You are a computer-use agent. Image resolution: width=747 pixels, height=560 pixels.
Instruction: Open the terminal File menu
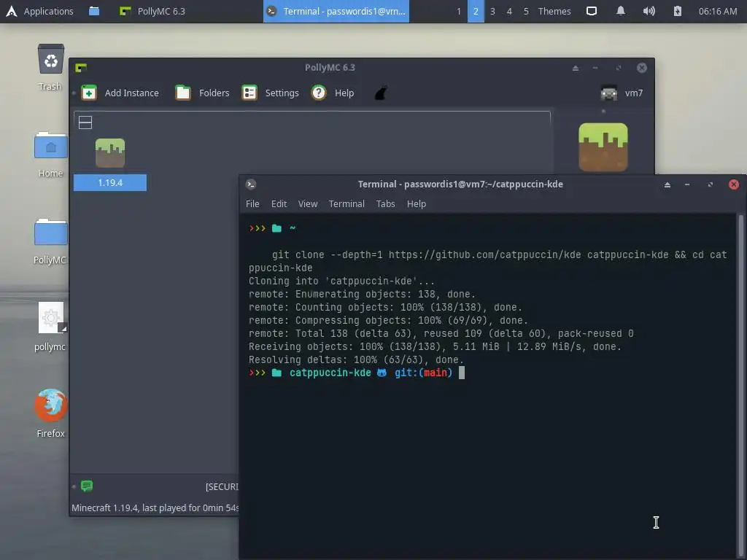pos(252,204)
